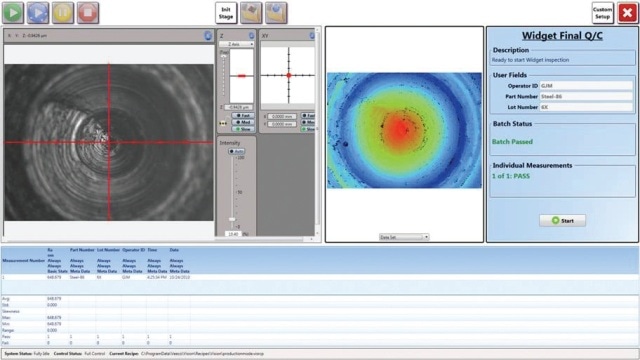
Task: Click the 'Batch Passed' status text
Action: (x=512, y=142)
